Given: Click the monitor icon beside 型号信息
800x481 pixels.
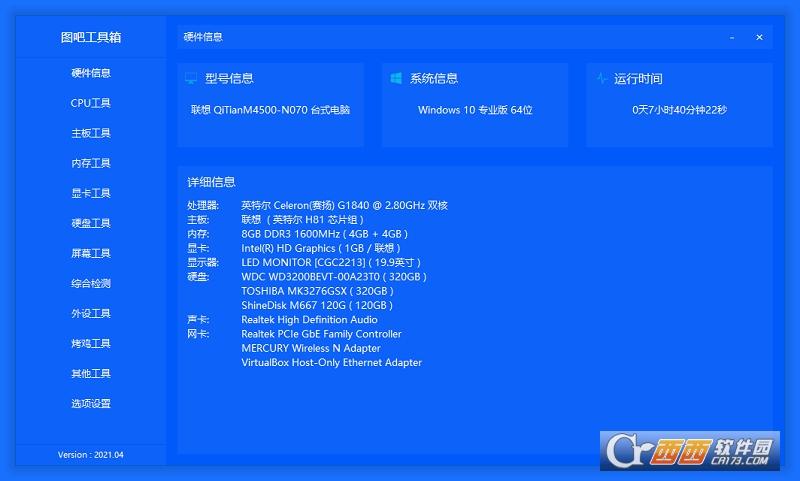Looking at the screenshot, I should (191, 78).
